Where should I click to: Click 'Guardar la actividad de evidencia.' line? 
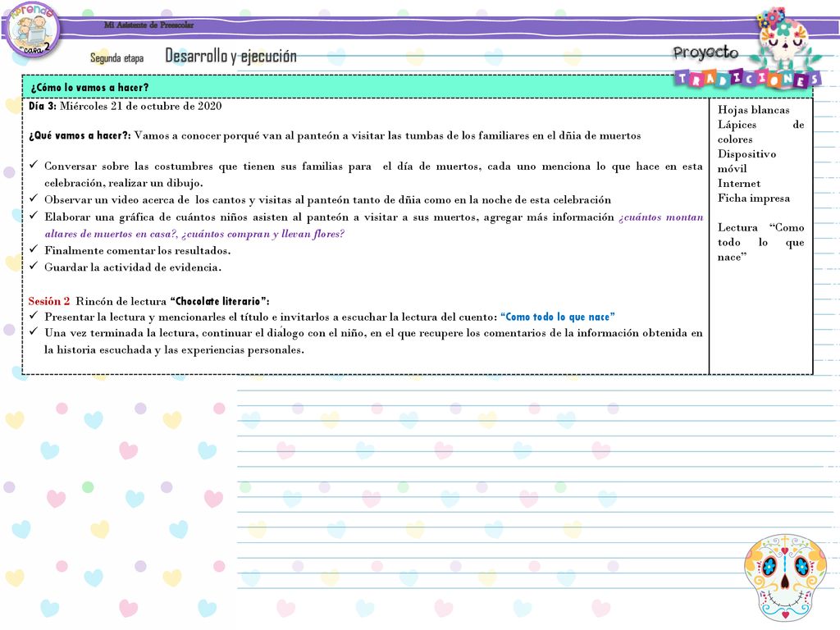[133, 267]
